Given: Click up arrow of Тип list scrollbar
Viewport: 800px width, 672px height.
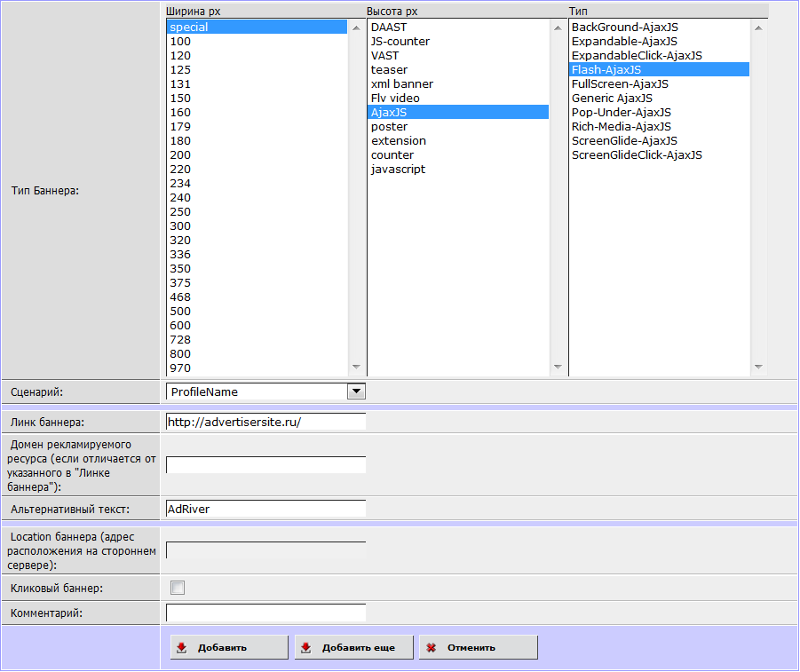Looking at the screenshot, I should tap(758, 28).
